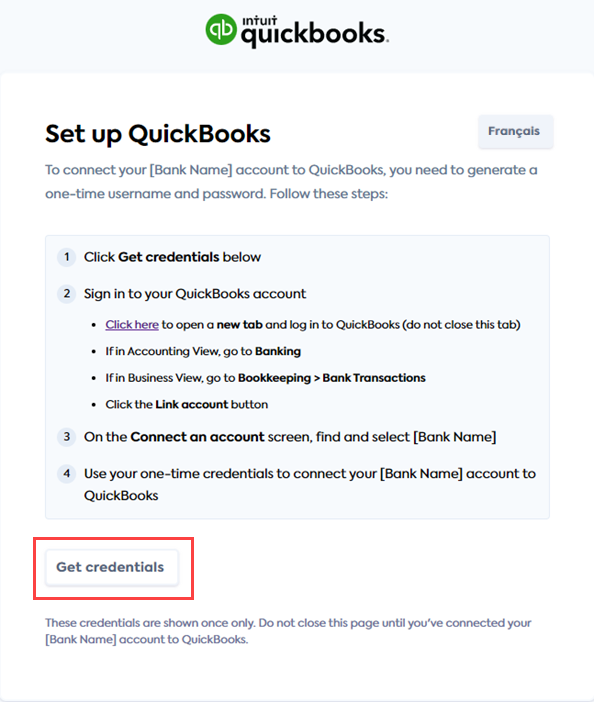Click the bold 'Link account' text
This screenshot has height=702, width=594.
click(192, 404)
